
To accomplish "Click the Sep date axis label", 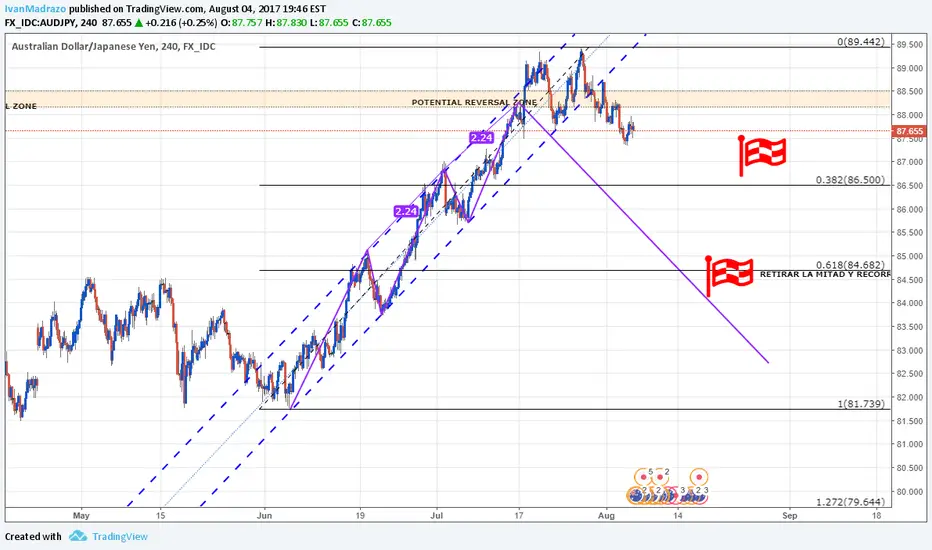I will [789, 516].
